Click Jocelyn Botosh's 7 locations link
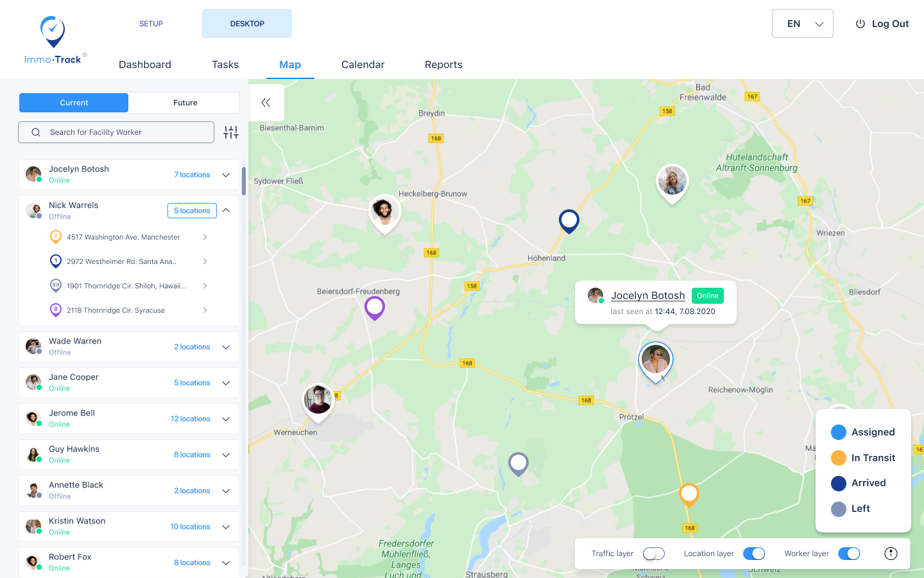 coord(192,175)
